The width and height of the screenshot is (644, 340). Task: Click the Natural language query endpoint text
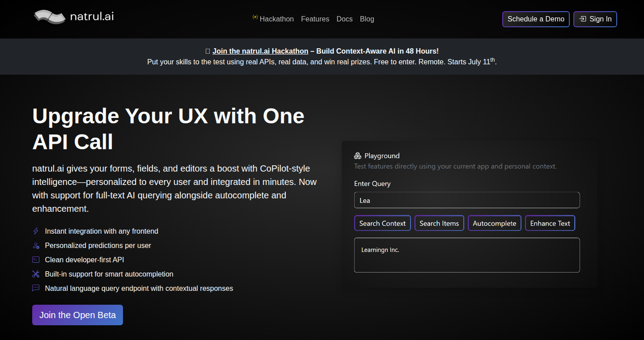tap(139, 289)
